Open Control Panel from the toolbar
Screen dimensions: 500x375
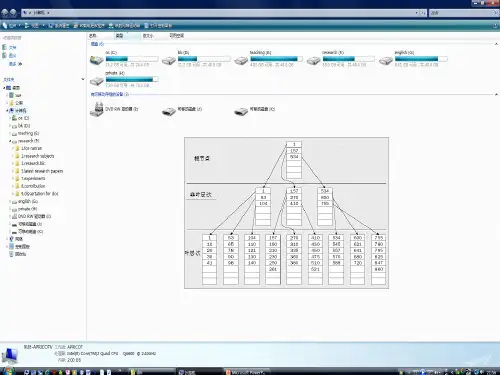point(158,26)
